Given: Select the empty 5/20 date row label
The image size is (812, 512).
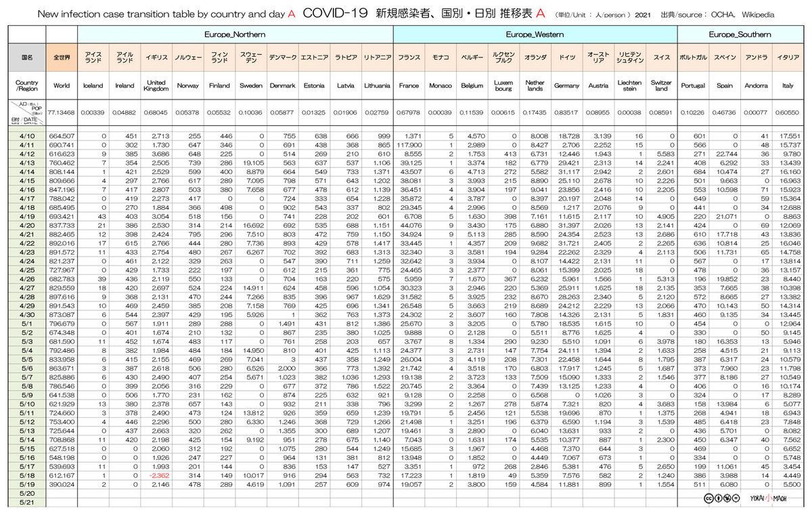Looking at the screenshot, I should tap(26, 492).
